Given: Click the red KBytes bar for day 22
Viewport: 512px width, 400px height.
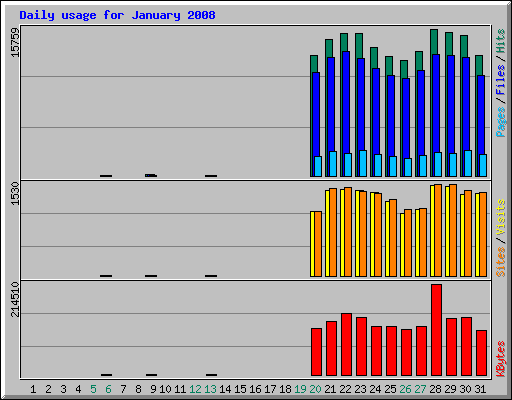Looking at the screenshot, I should (x=346, y=344).
